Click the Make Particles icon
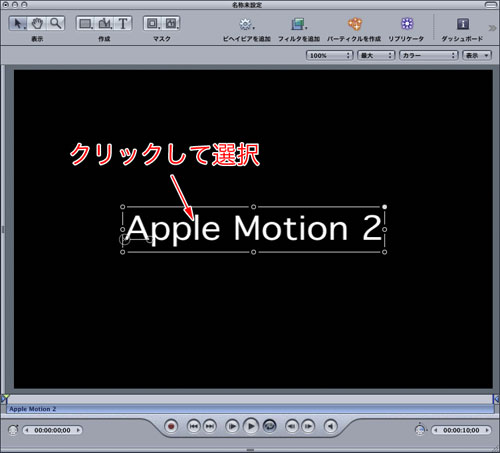Image resolution: width=500 pixels, height=453 pixels. pos(354,24)
